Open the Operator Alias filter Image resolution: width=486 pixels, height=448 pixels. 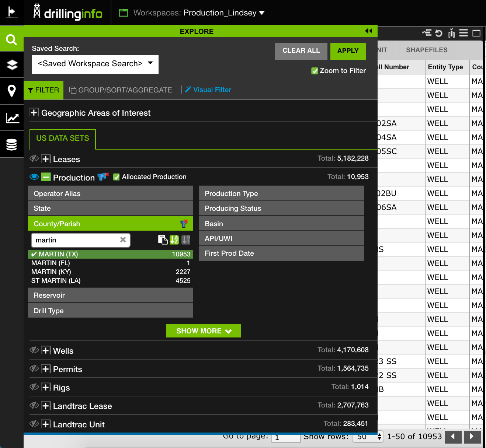pyautogui.click(x=111, y=193)
